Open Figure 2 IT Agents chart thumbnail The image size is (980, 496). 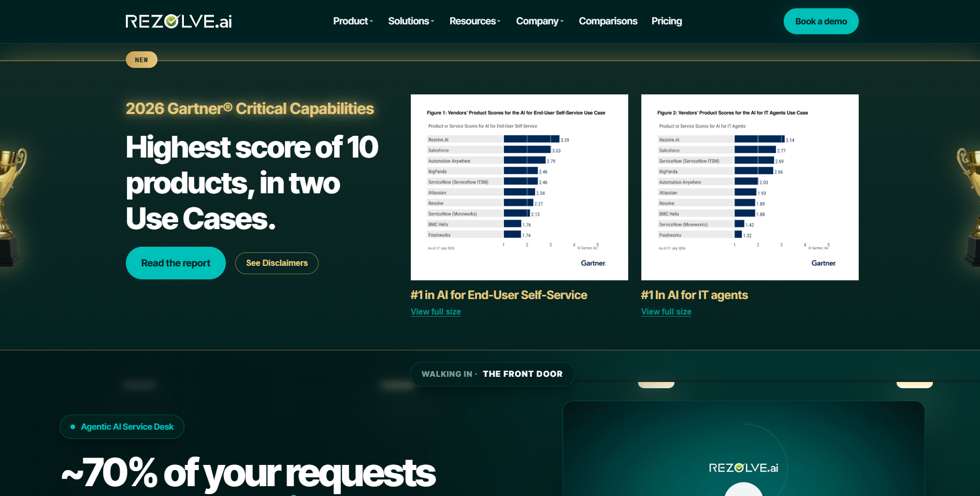pyautogui.click(x=750, y=187)
